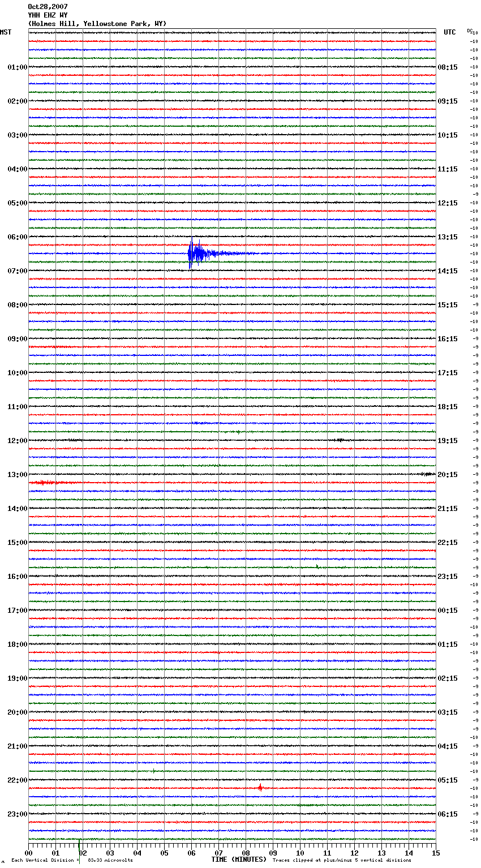This screenshot has width=481, height=868.
Task: Click the 17:00 MST time label
Action: tap(18, 611)
